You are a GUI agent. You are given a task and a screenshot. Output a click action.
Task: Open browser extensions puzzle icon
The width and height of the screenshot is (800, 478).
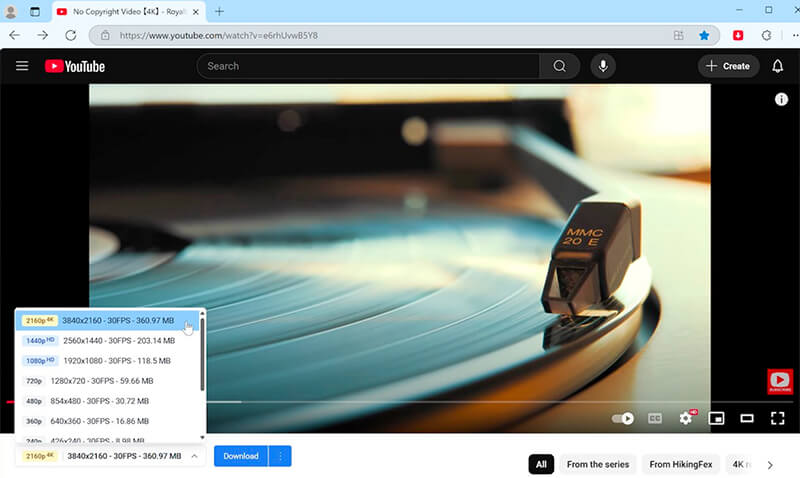(x=766, y=35)
